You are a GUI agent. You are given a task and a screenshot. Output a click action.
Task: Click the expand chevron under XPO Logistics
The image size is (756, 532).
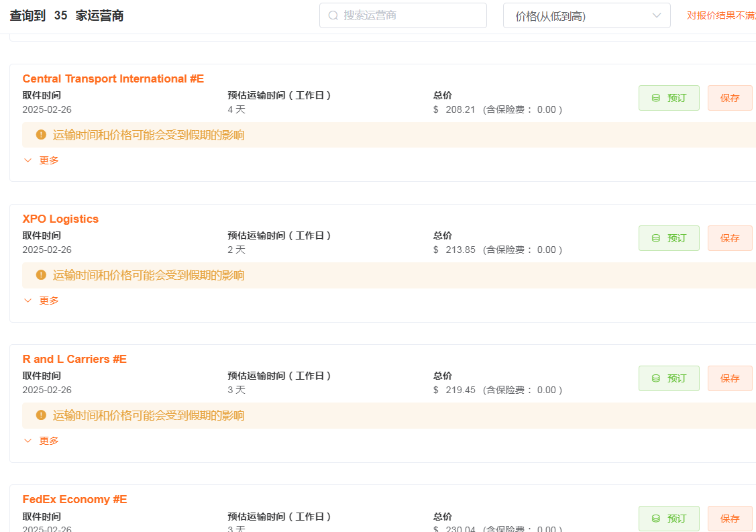click(28, 301)
